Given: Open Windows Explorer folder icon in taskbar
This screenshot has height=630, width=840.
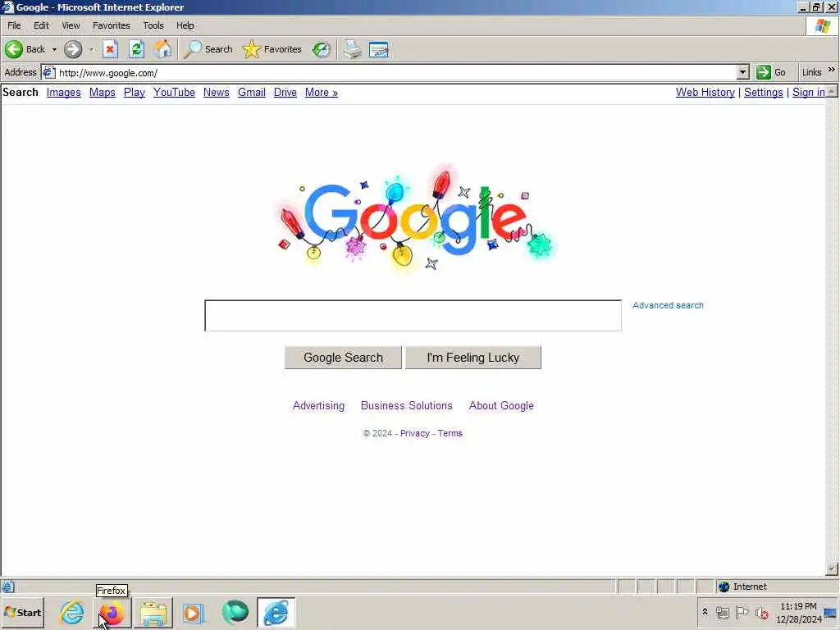Looking at the screenshot, I should click(153, 613).
